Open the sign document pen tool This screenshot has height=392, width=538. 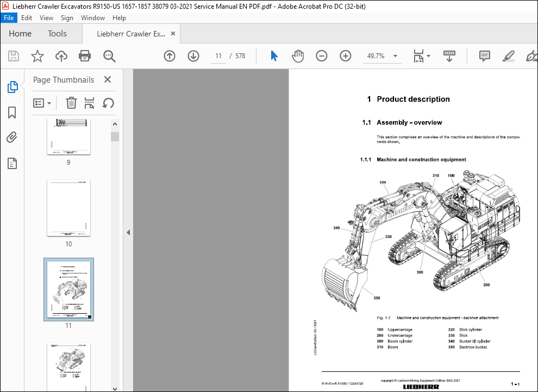pos(531,56)
